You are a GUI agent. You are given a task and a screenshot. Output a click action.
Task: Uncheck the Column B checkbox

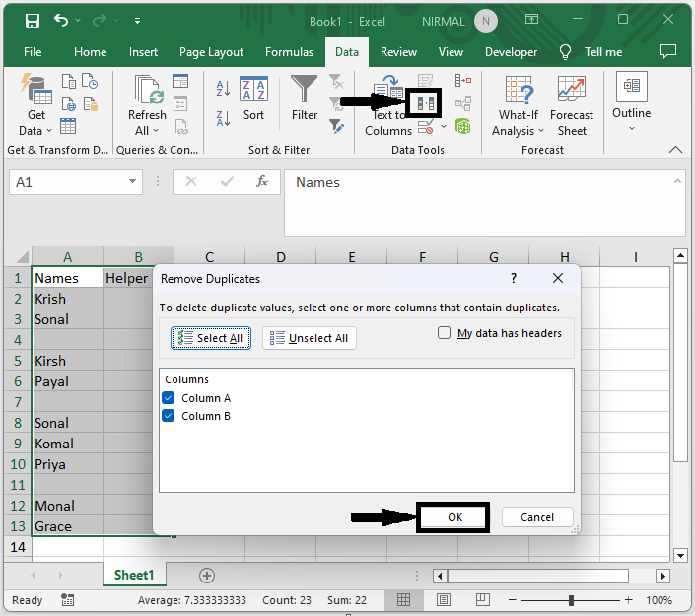point(168,416)
